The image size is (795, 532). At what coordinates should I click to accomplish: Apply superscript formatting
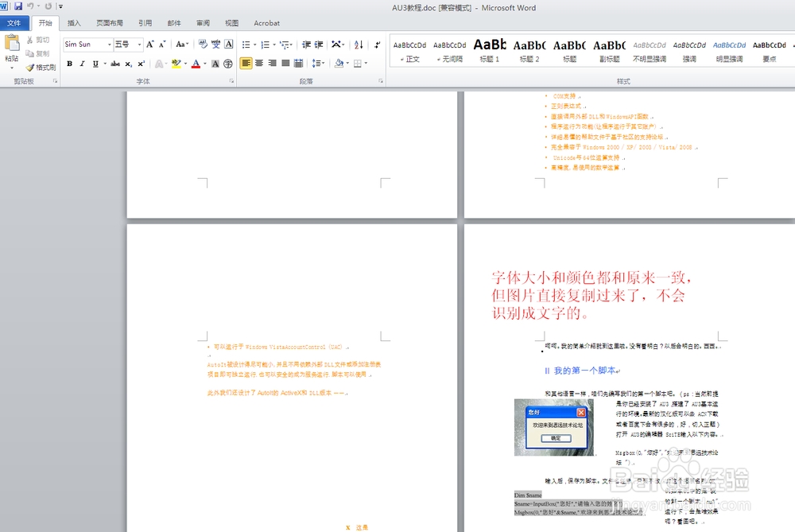(x=140, y=63)
